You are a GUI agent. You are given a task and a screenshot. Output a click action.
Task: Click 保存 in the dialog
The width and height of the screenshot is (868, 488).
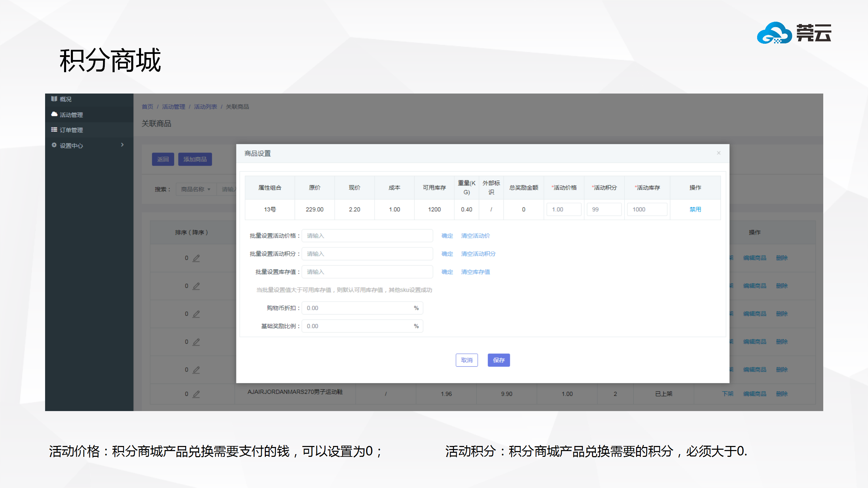499,360
